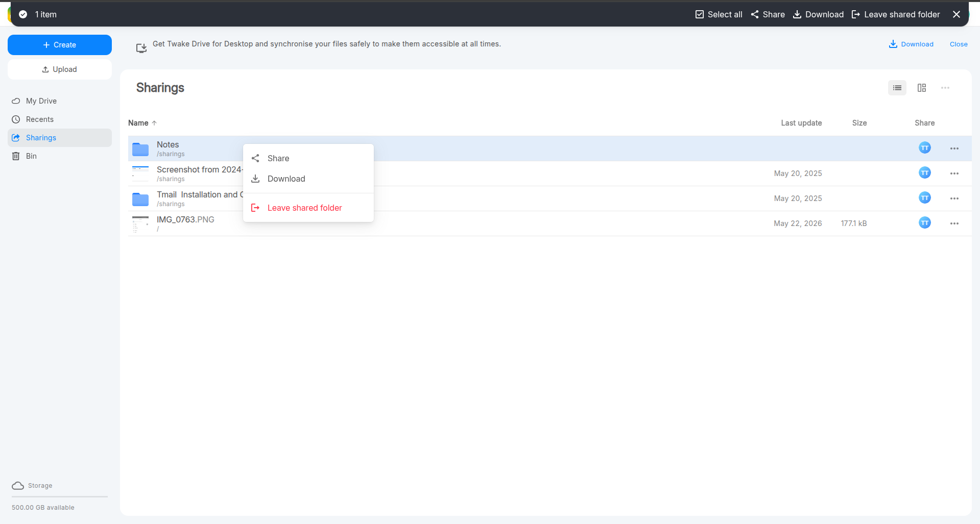This screenshot has height=524, width=980.
Task: Click the May 22, 2026 date cell
Action: [x=798, y=223]
